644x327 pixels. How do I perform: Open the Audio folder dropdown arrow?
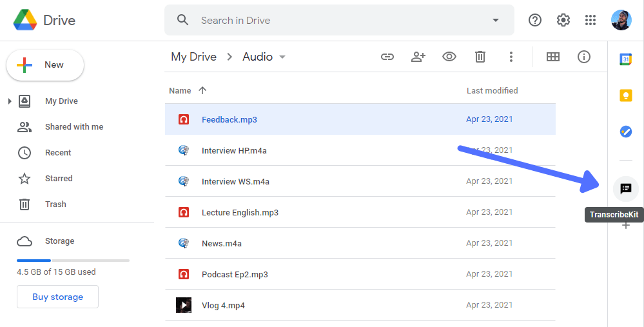coord(282,57)
